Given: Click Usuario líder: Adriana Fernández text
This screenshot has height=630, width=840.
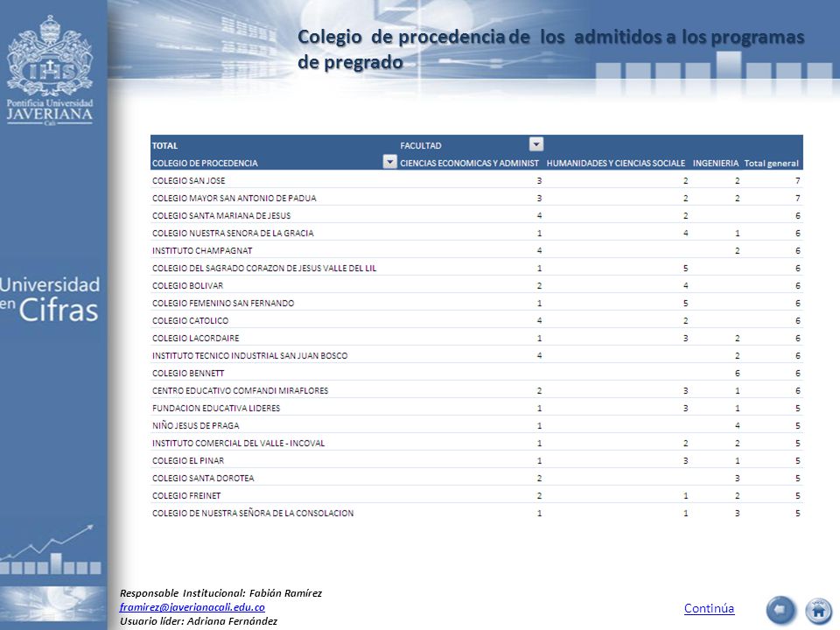Looking at the screenshot, I should [x=199, y=621].
